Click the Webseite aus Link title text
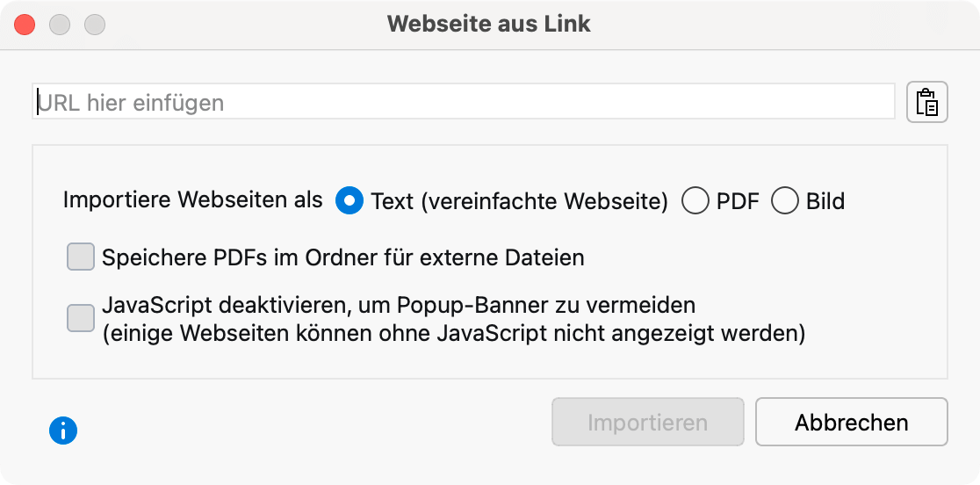The image size is (980, 485). [489, 24]
